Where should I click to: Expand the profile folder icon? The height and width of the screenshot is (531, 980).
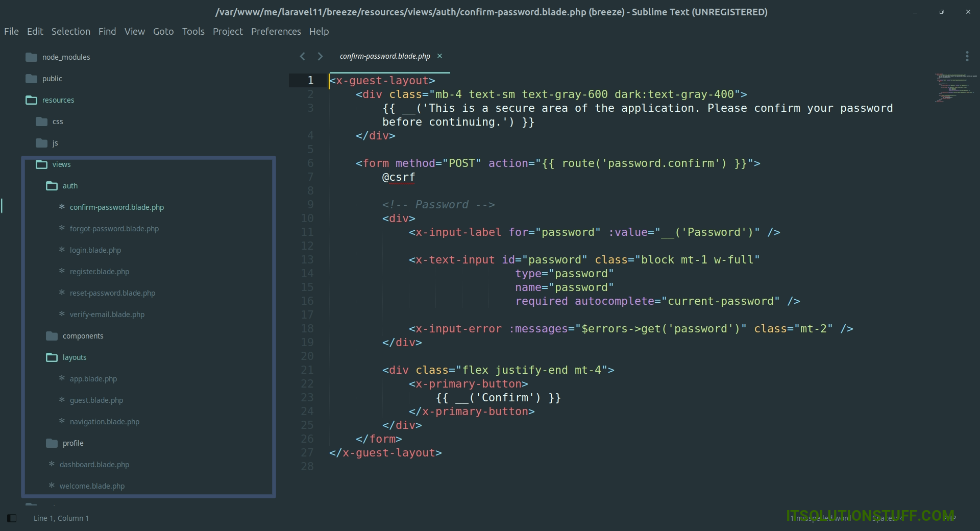coord(52,443)
